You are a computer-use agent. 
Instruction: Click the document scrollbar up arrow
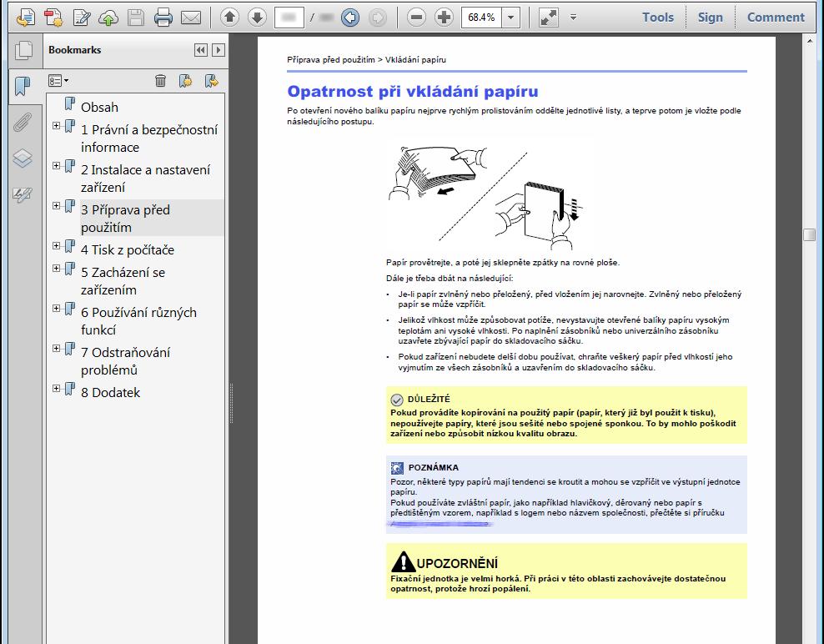pyautogui.click(x=810, y=42)
